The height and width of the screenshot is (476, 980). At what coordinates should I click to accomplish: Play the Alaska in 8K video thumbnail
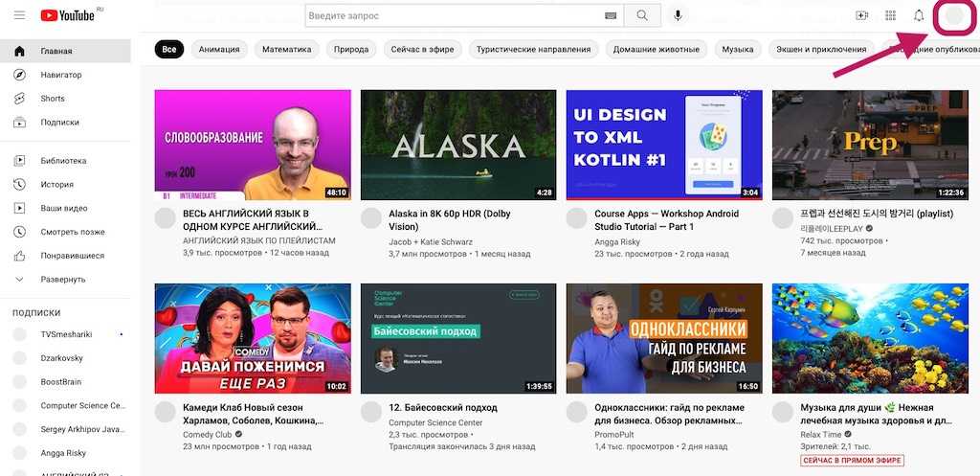(x=457, y=145)
